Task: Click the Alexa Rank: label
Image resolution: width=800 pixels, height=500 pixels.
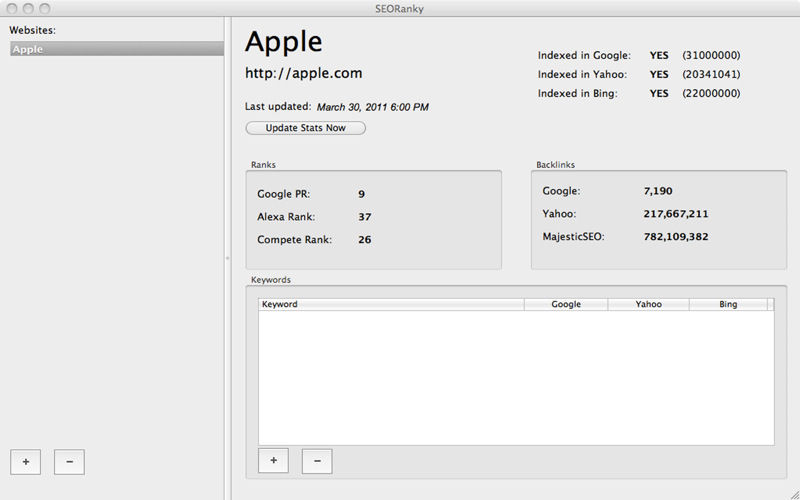Action: tap(286, 217)
